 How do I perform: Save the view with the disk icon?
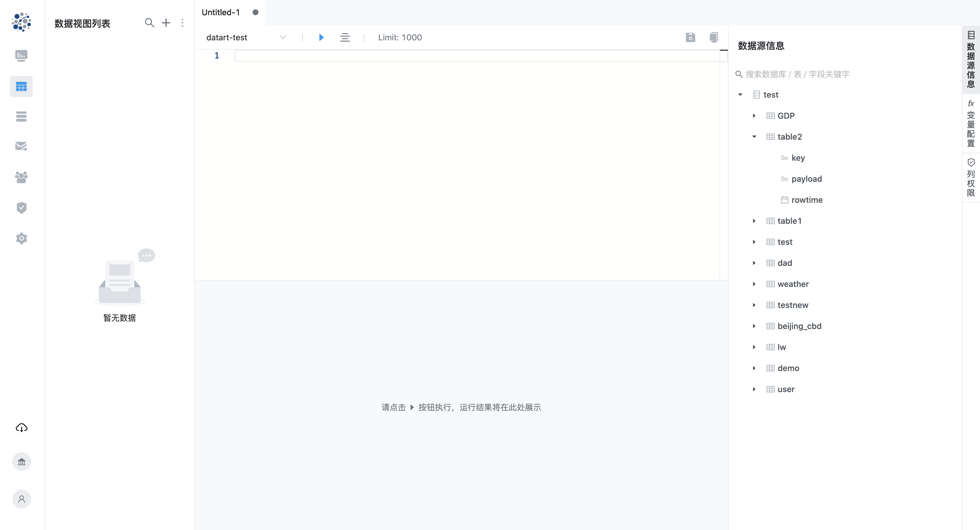[x=691, y=37]
